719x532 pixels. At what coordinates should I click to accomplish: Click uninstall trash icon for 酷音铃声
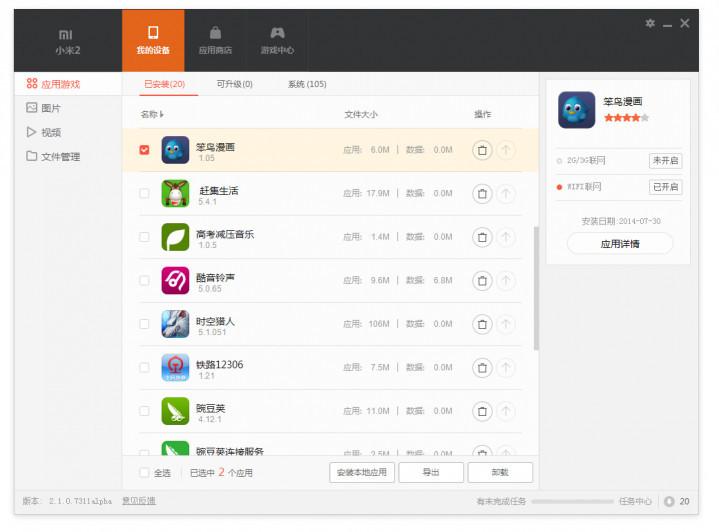pos(482,281)
